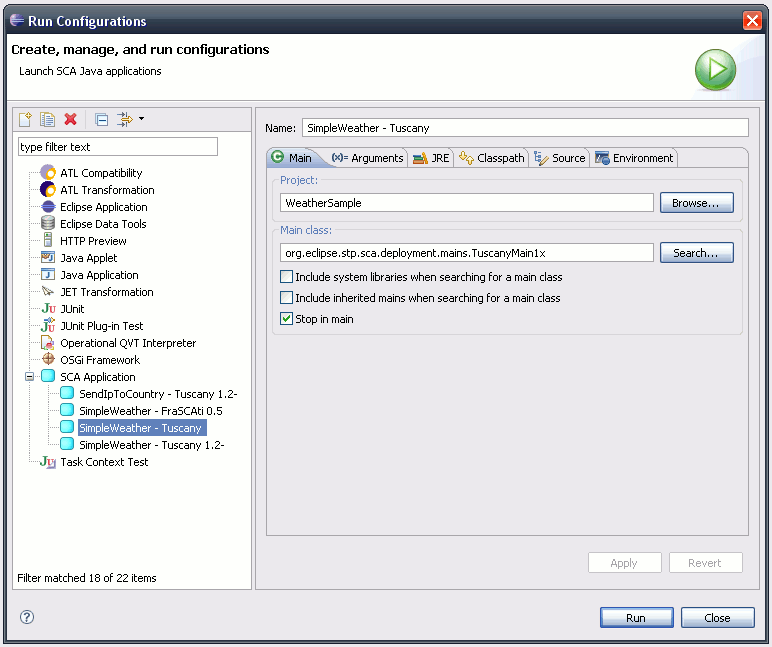The image size is (772, 647).
Task: Click the Search... button for main class
Action: click(697, 253)
